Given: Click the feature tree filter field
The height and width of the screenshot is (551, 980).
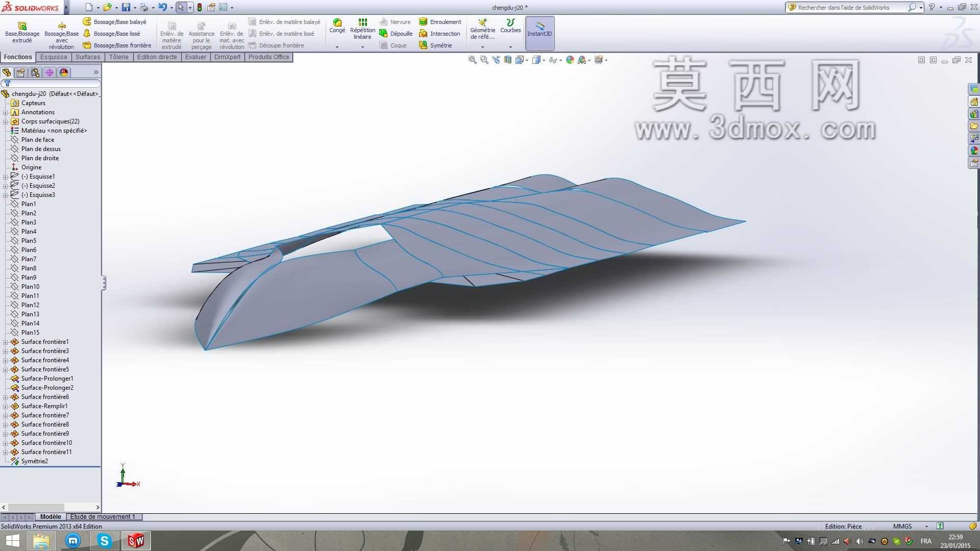Looking at the screenshot, I should (51, 83).
